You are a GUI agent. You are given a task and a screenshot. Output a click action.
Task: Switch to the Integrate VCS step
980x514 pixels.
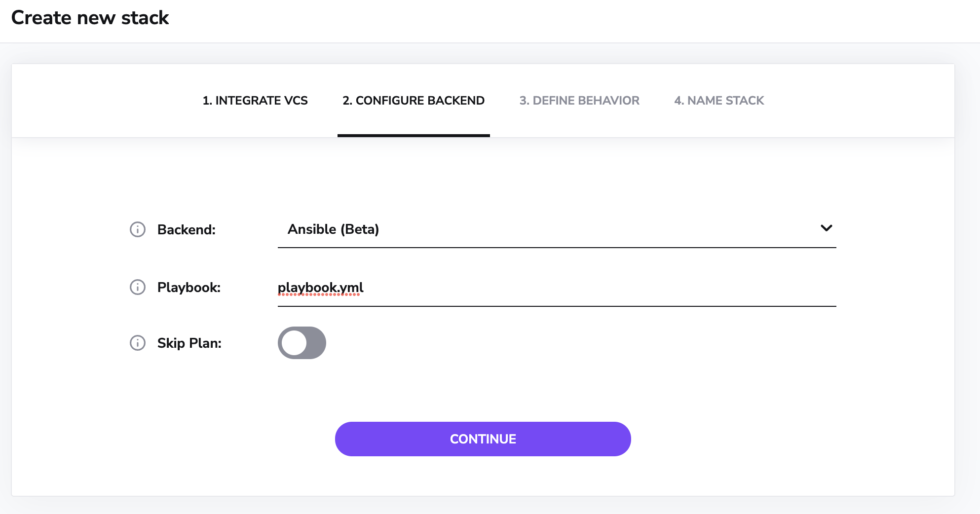click(255, 100)
